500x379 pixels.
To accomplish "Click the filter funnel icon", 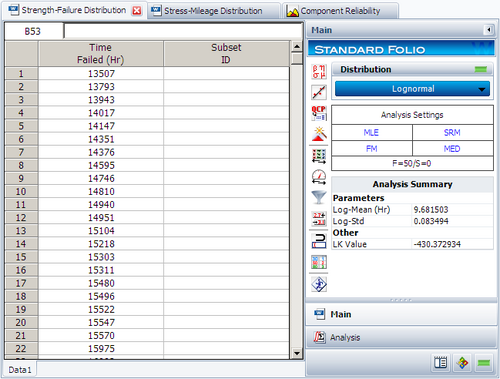I will pyautogui.click(x=319, y=197).
